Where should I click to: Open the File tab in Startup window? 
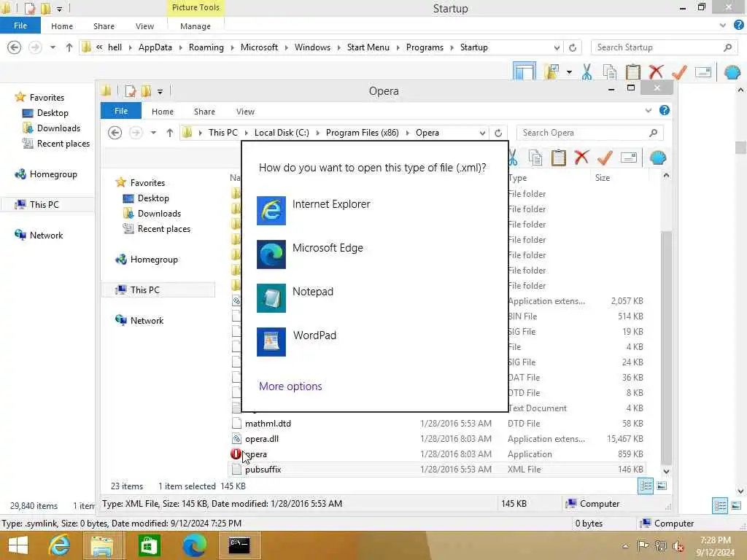20,26
